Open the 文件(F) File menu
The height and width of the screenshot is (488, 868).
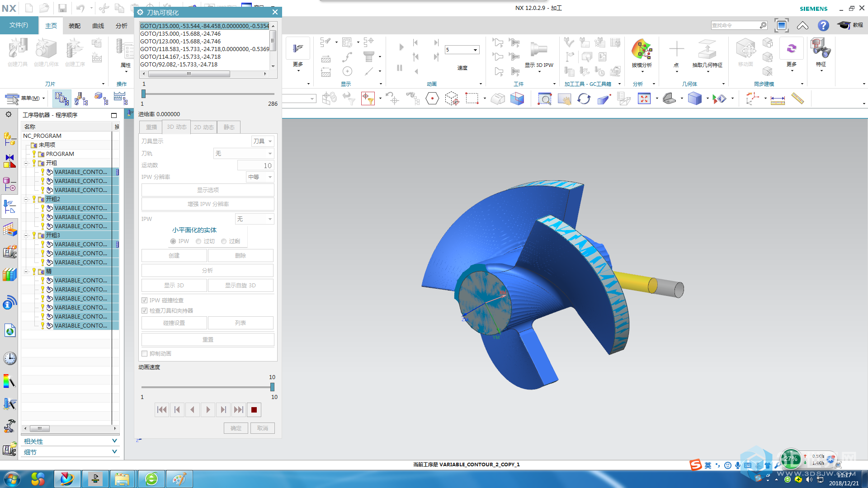(x=19, y=25)
